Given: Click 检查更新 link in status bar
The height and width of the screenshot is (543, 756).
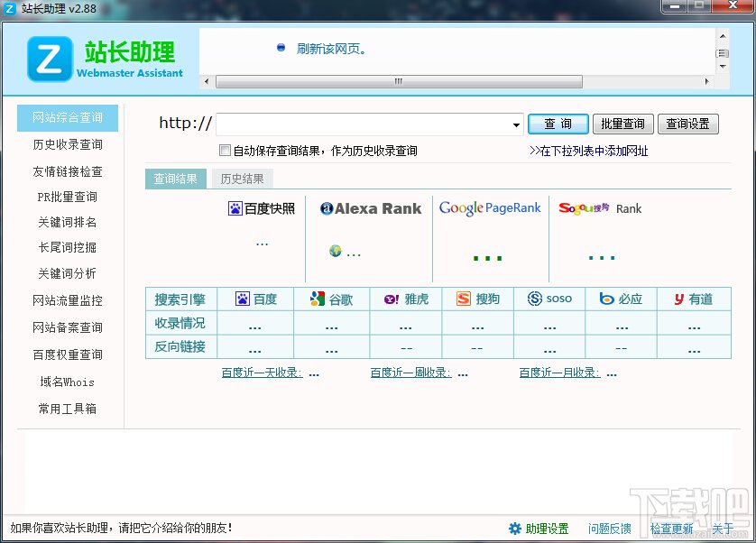Looking at the screenshot, I should (671, 529).
